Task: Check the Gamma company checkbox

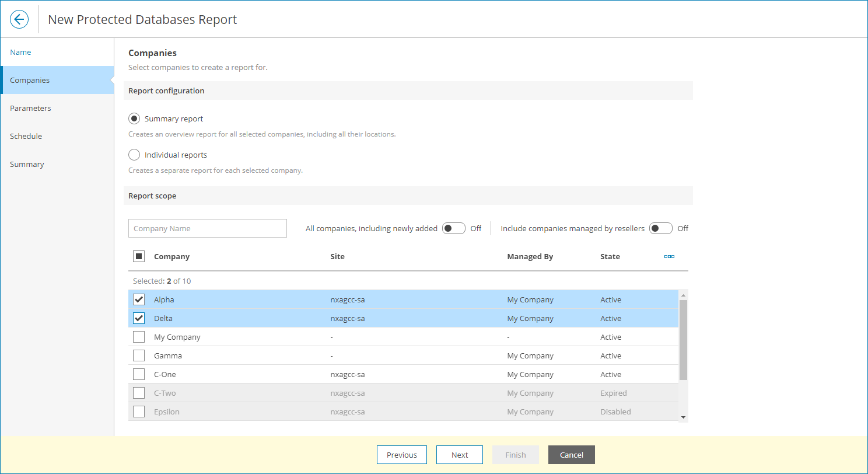Action: (139, 355)
